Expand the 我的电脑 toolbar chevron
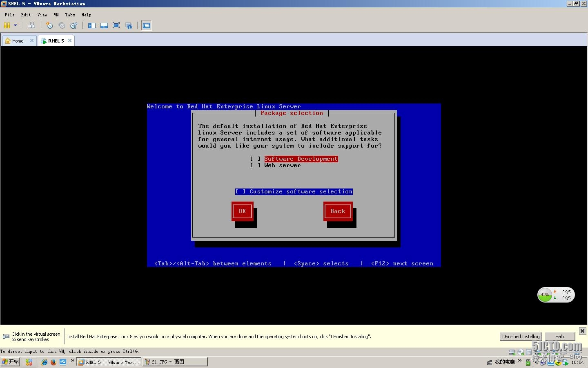The height and width of the screenshot is (368, 588). point(520,361)
